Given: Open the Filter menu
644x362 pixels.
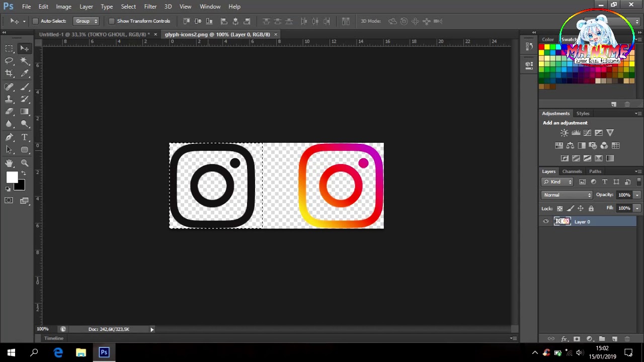Looking at the screenshot, I should [150, 7].
